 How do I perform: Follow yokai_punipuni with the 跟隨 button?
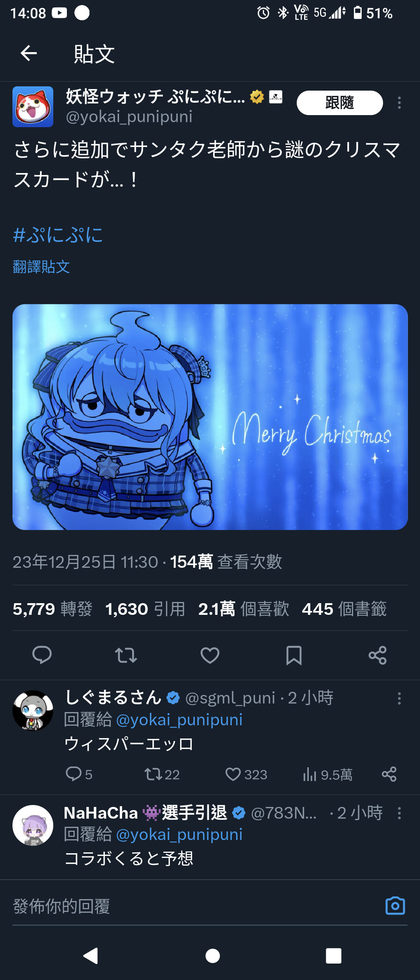[339, 103]
